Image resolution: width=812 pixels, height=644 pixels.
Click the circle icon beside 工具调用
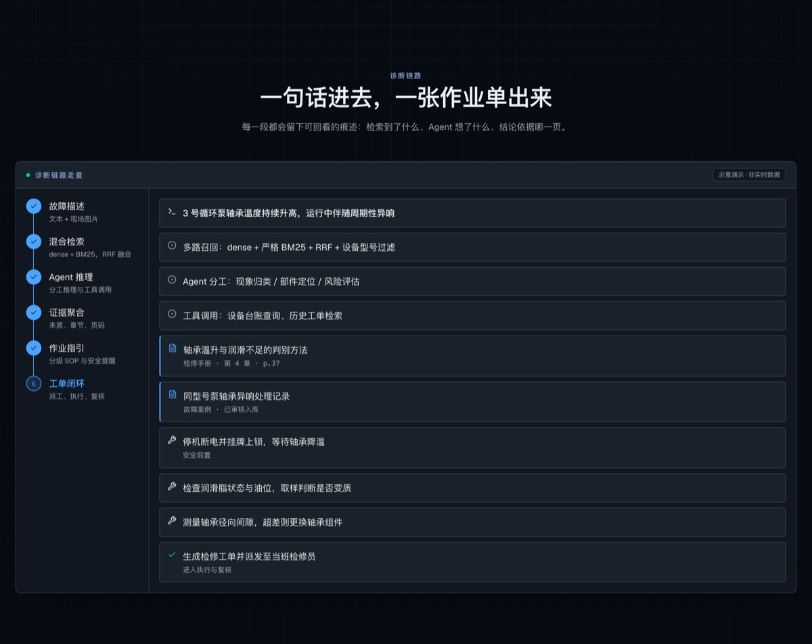pos(172,315)
